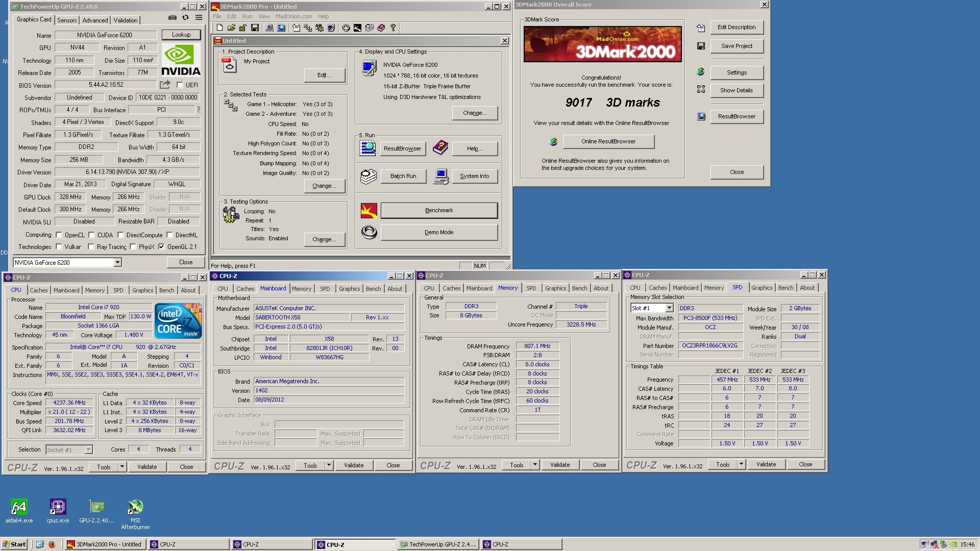980x551 pixels.
Task: Switch to the Sensors tab in GPU-Z
Action: [67, 20]
